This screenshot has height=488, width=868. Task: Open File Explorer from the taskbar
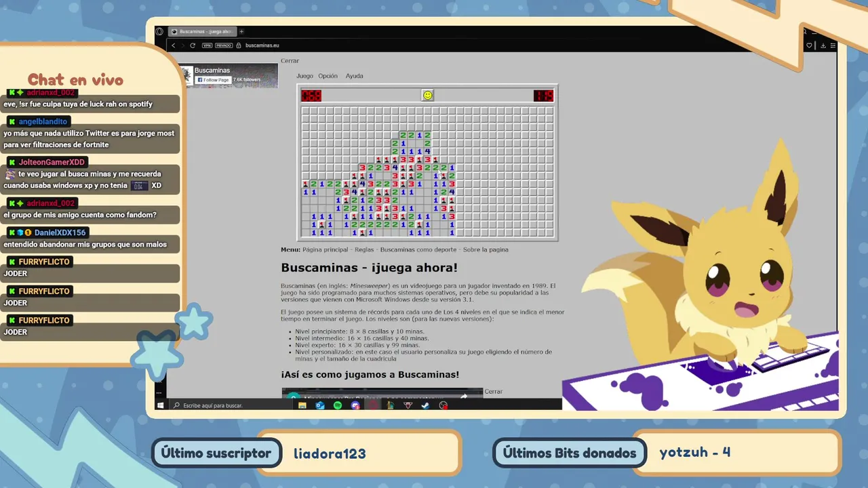point(302,405)
